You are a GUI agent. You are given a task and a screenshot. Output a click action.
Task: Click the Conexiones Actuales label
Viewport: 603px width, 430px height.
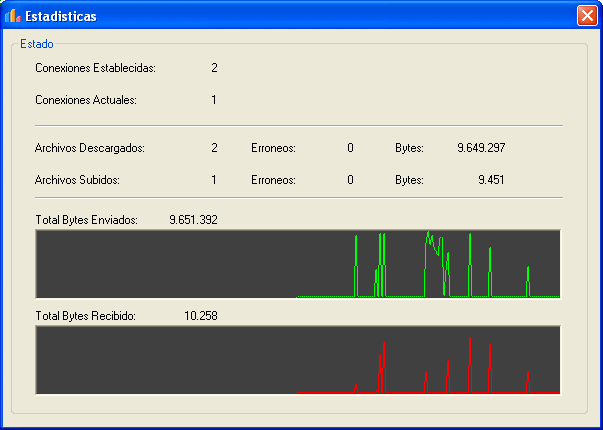[85, 100]
